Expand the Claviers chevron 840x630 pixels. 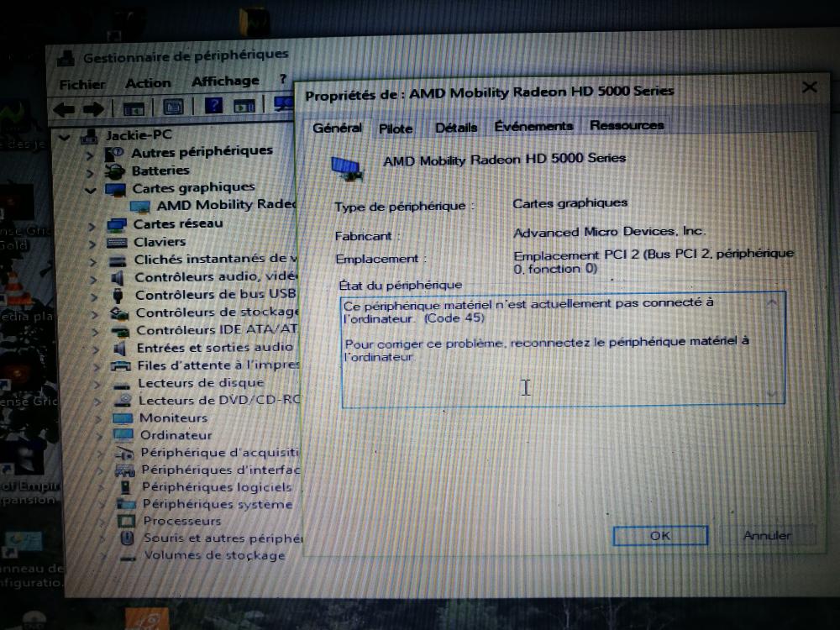(x=92, y=244)
